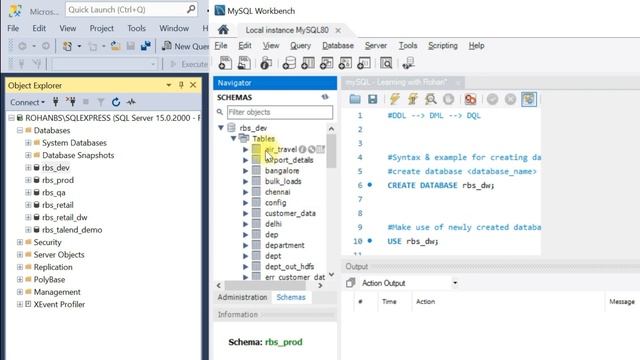Open the Database menu in MySQL Workbench
This screenshot has height=360, width=640.
pos(338,45)
